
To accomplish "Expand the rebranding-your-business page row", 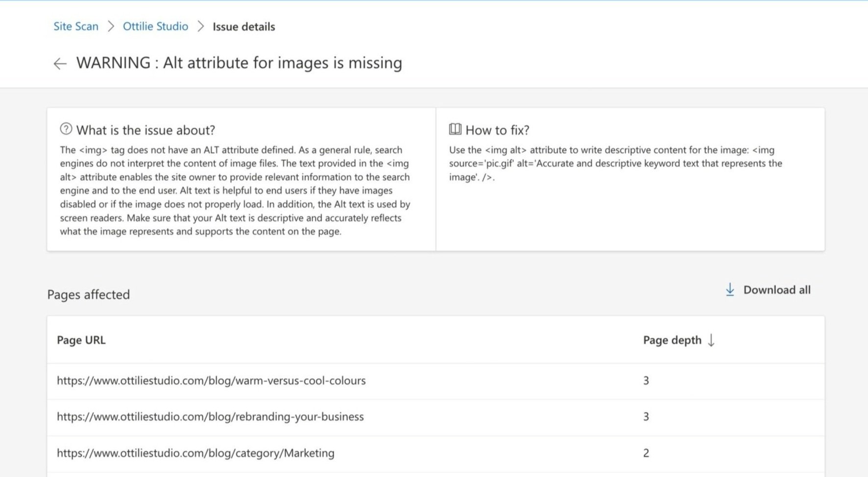I will [x=210, y=417].
